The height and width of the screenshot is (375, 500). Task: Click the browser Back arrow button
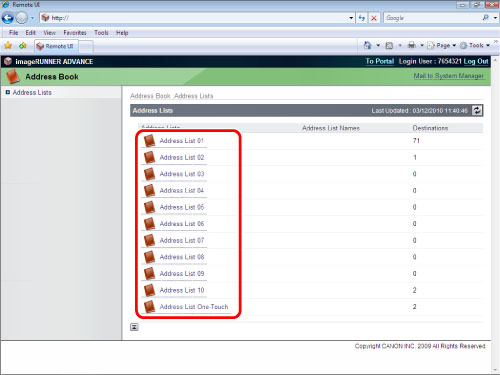pos(8,18)
